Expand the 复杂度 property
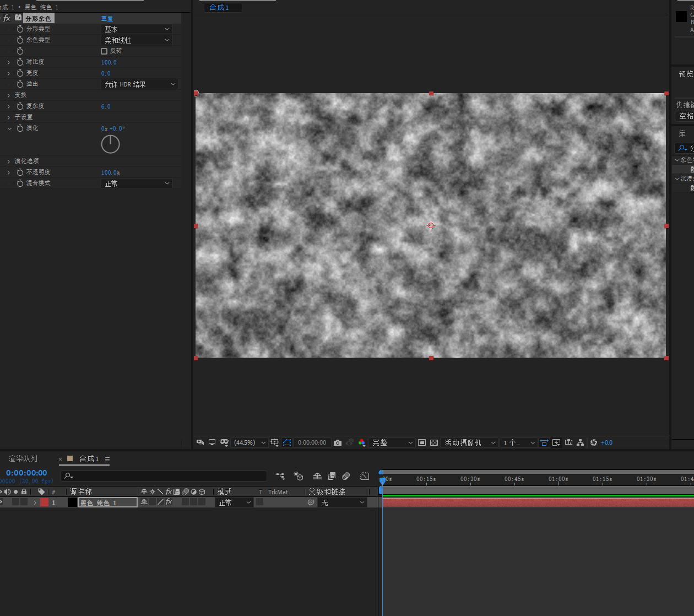This screenshot has width=694, height=616. (9, 106)
